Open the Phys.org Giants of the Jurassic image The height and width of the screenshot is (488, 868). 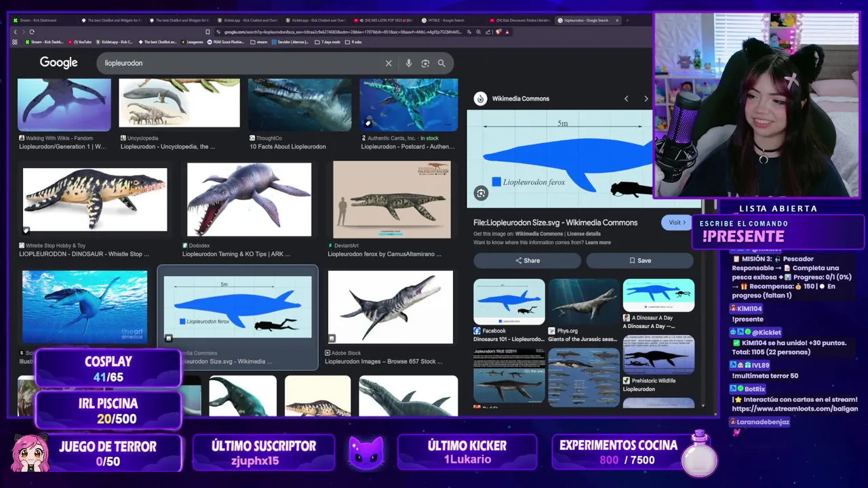click(584, 302)
